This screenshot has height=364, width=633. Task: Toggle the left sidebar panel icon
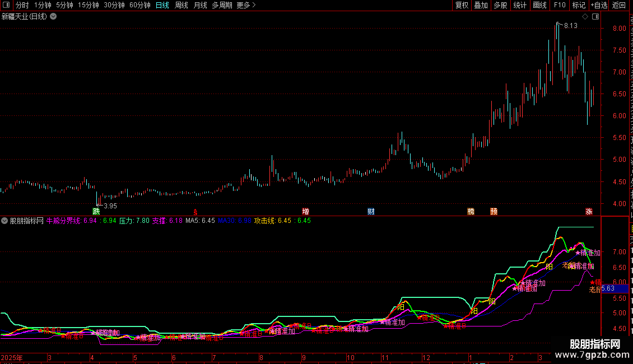(x=6, y=5)
